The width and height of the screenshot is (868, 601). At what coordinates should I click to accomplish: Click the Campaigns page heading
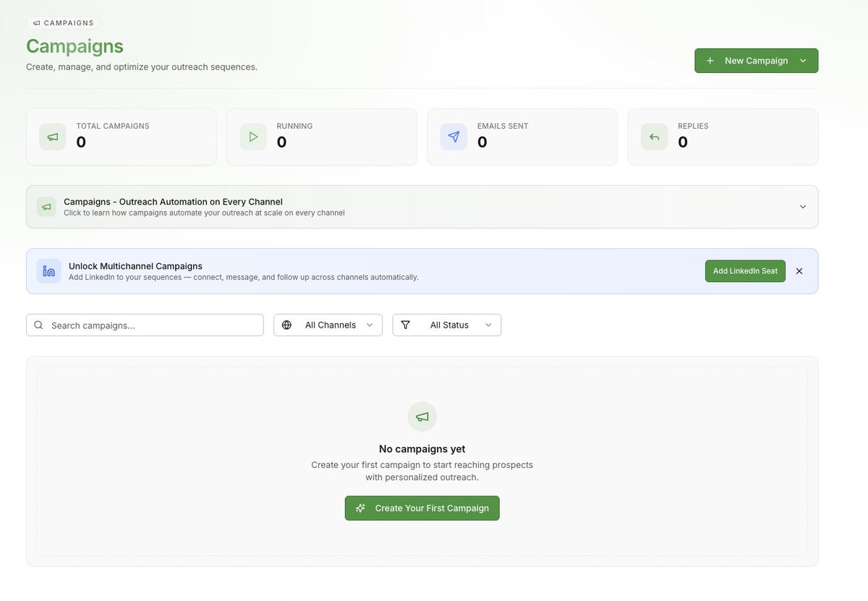point(75,46)
